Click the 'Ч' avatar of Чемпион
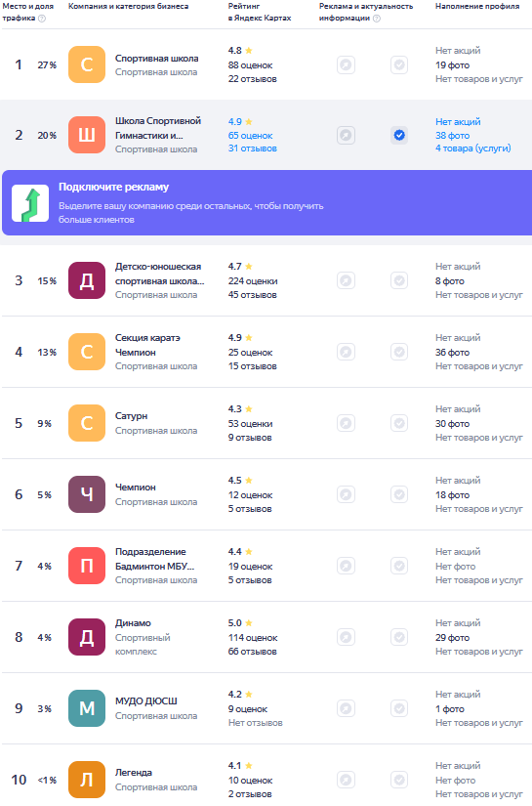 point(87,494)
